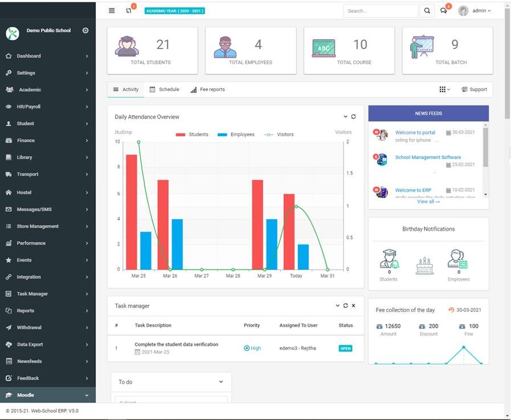Click the gear icon beside Demo Public School
The image size is (511, 420).
85,31
